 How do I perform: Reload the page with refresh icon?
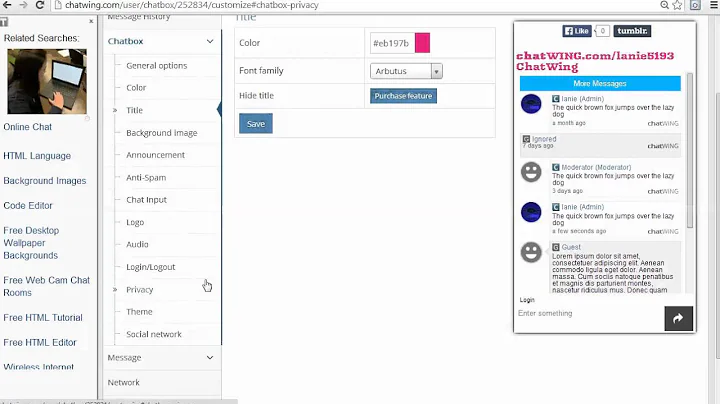click(x=40, y=5)
